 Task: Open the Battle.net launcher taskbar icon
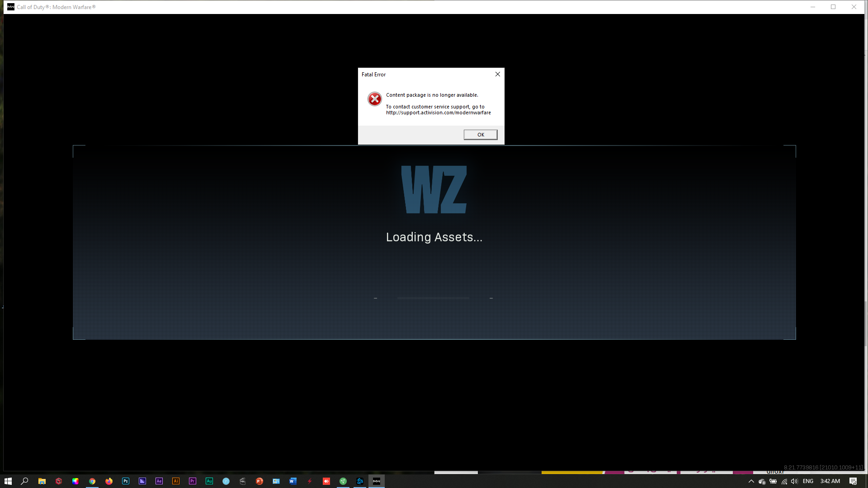(360, 481)
